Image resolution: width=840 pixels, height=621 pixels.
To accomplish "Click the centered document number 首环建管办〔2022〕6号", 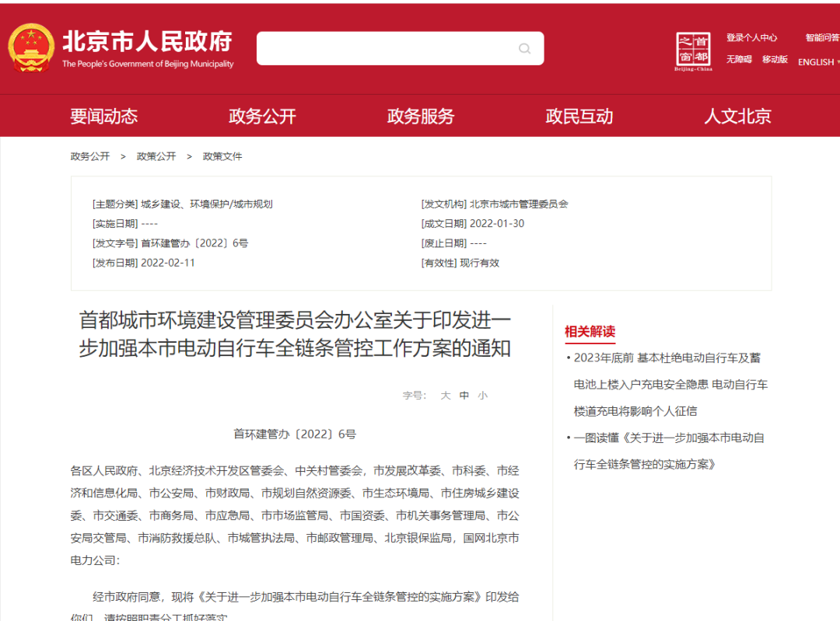I will [295, 434].
